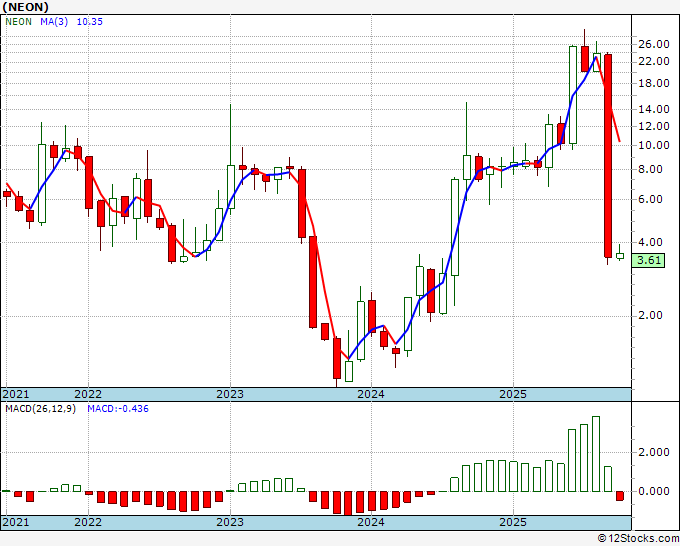
Task: Click 2024 on the MACD panel axis
Action: (x=371, y=522)
